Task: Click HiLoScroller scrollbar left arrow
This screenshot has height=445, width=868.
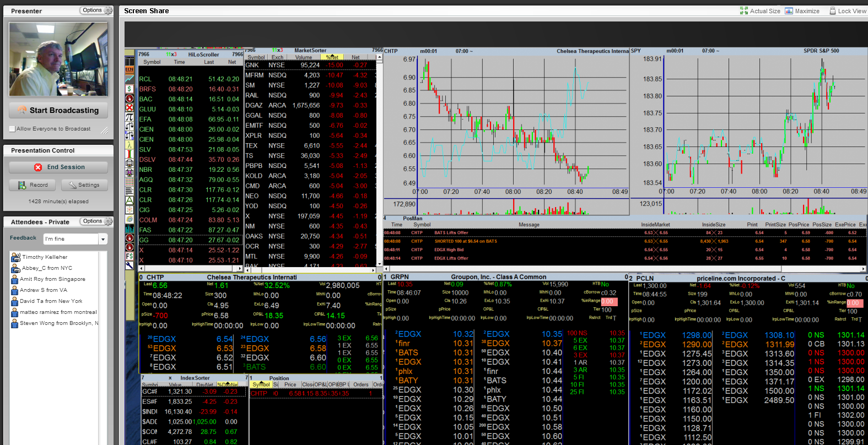Action: pyautogui.click(x=141, y=269)
